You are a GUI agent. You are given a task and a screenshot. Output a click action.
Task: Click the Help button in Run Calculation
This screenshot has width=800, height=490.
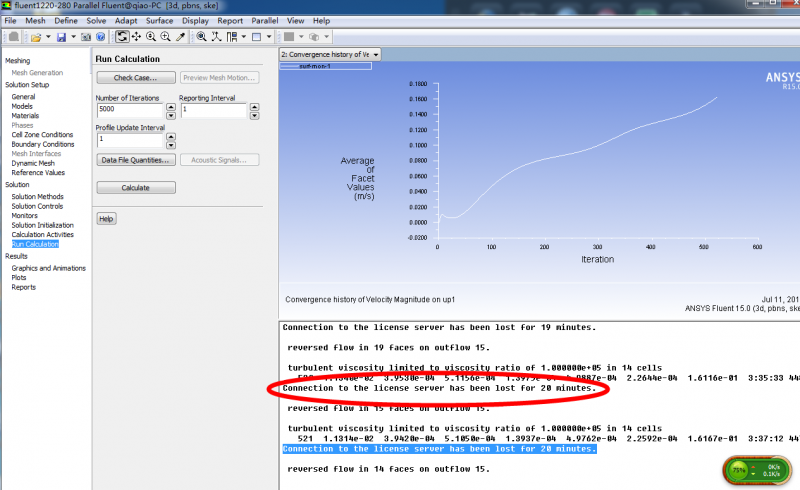click(x=106, y=218)
